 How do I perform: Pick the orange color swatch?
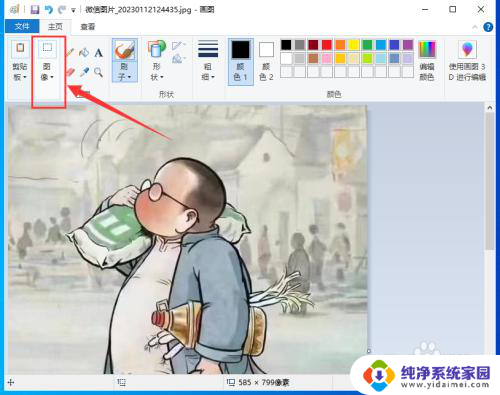(340, 45)
